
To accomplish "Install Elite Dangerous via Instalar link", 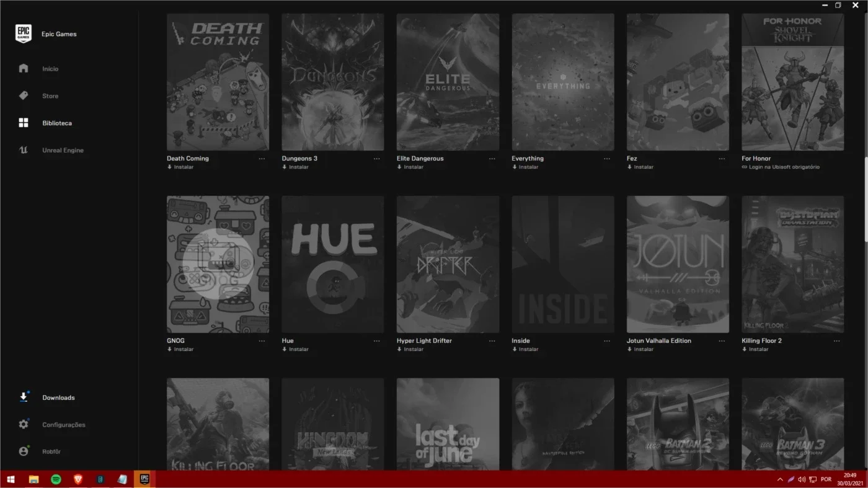I will coord(410,167).
